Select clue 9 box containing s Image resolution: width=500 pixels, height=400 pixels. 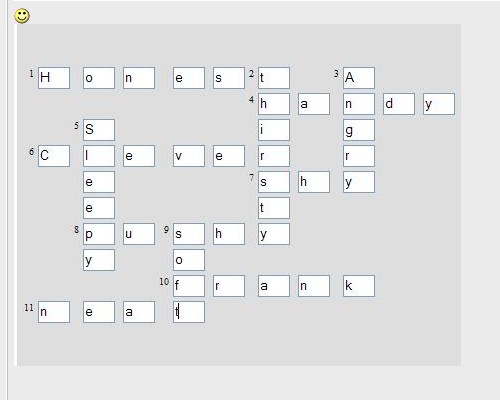[189, 234]
